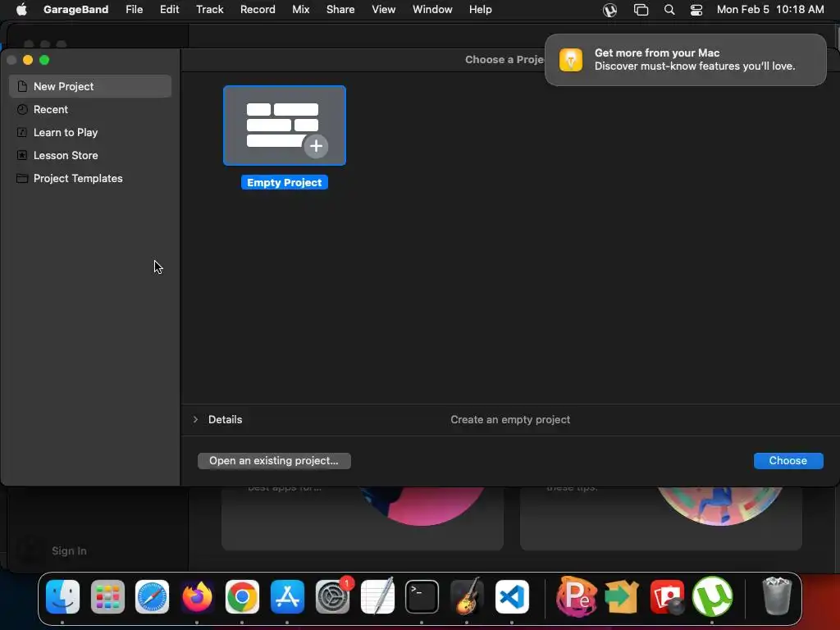
Task: Open Trash from the Dock
Action: pyautogui.click(x=777, y=596)
